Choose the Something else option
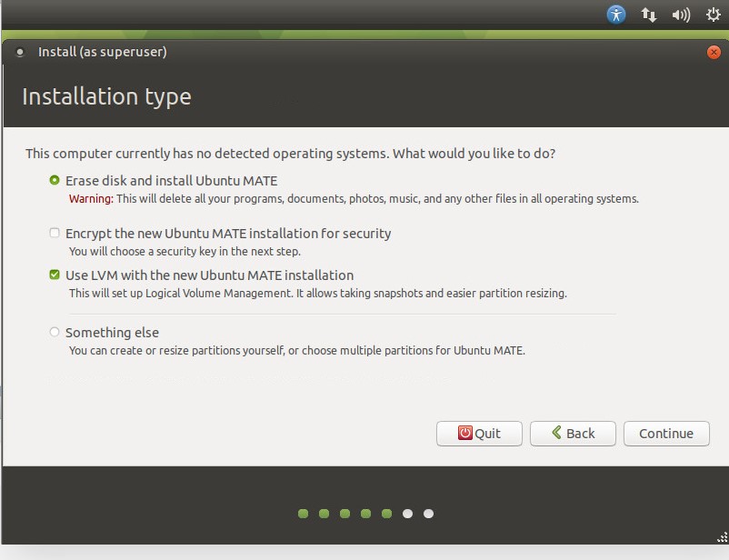Screen dimensions: 729x560 [x=55, y=333]
